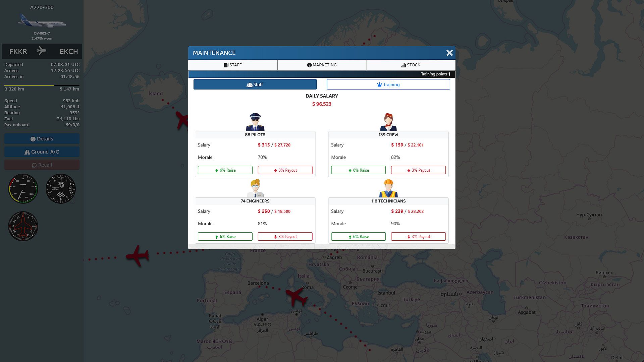Click the pilot avatar icon
Viewport: 644px width, 362px height.
pyautogui.click(x=255, y=122)
